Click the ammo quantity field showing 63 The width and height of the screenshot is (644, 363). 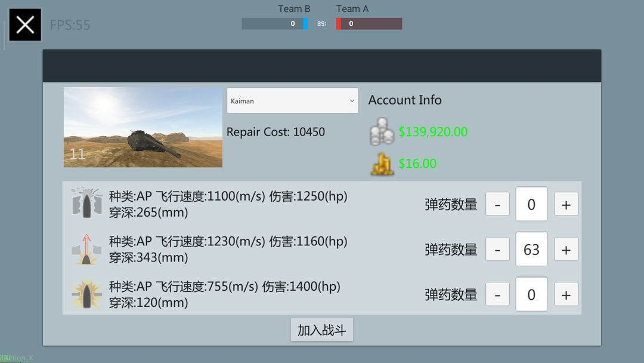coord(531,249)
